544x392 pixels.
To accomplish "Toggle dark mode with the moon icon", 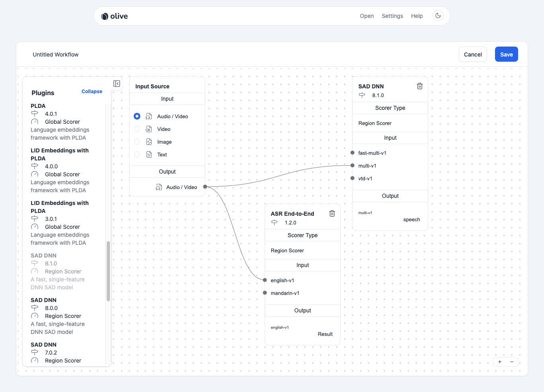I will pyautogui.click(x=438, y=16).
